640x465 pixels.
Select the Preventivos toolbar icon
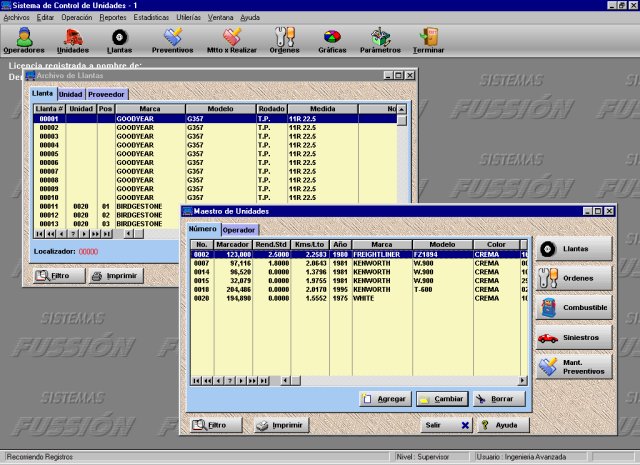[x=172, y=39]
